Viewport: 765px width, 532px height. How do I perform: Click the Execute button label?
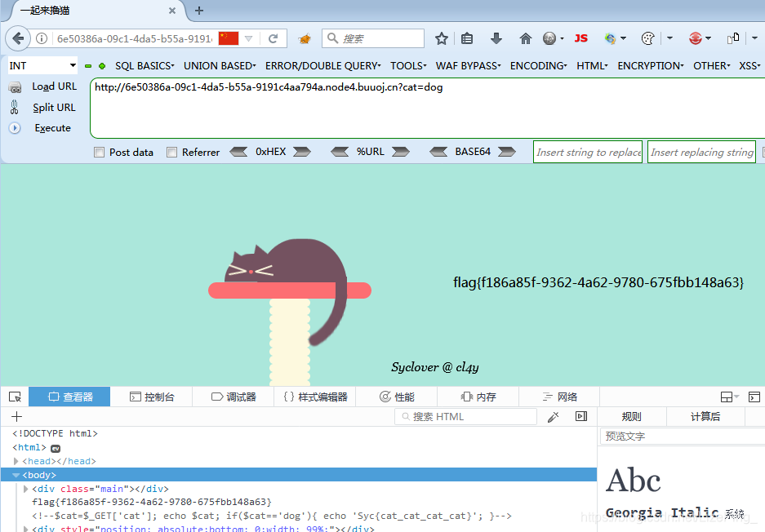pyautogui.click(x=53, y=128)
